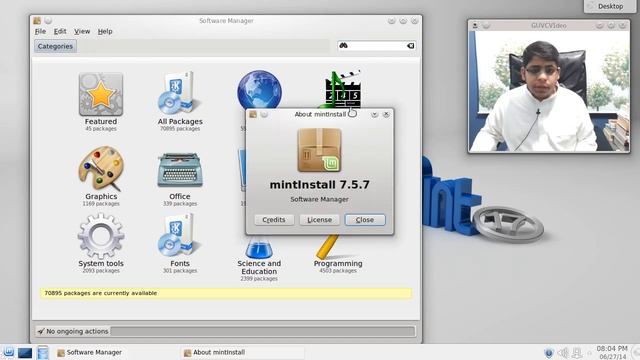
Task: Click the 'Graphics' label text
Action: coord(101,196)
